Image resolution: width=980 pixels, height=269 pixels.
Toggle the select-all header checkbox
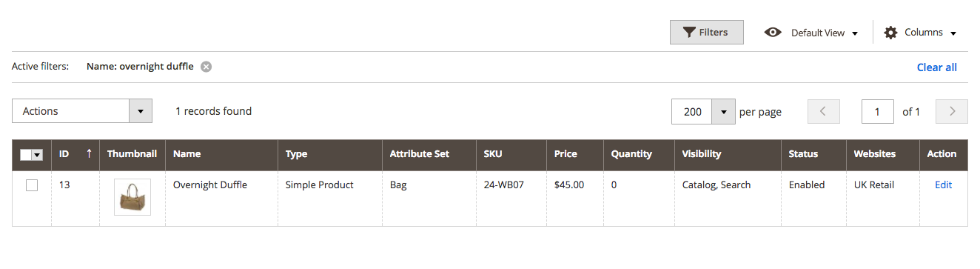point(26,154)
